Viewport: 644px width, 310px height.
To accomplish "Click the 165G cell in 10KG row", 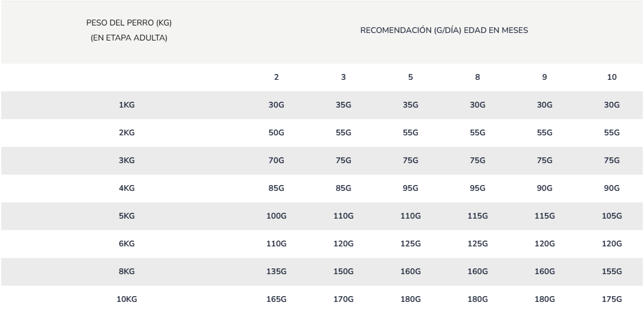I will (276, 300).
